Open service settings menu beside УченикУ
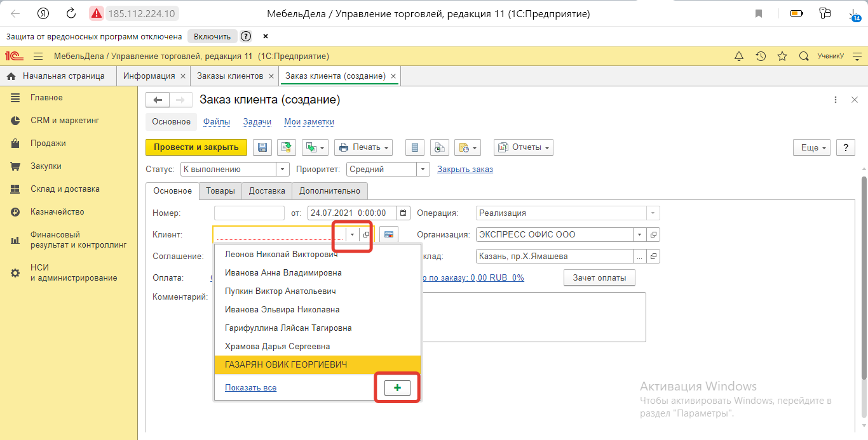Image resolution: width=868 pixels, height=440 pixels. [857, 56]
